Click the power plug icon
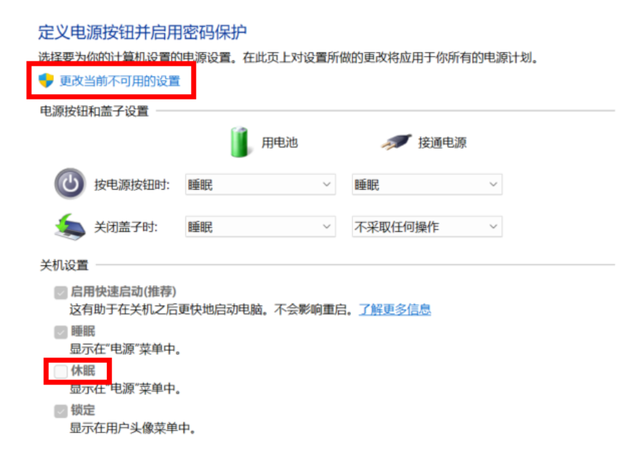Image resolution: width=640 pixels, height=455 pixels. 396,142
